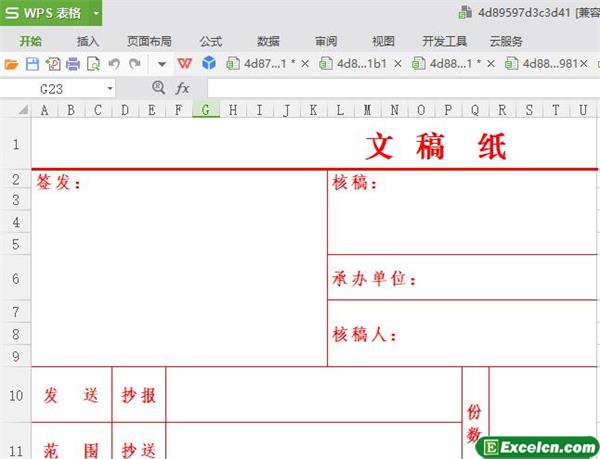Save the workbook with the floppy icon
Image resolution: width=600 pixels, height=459 pixels.
click(x=33, y=64)
